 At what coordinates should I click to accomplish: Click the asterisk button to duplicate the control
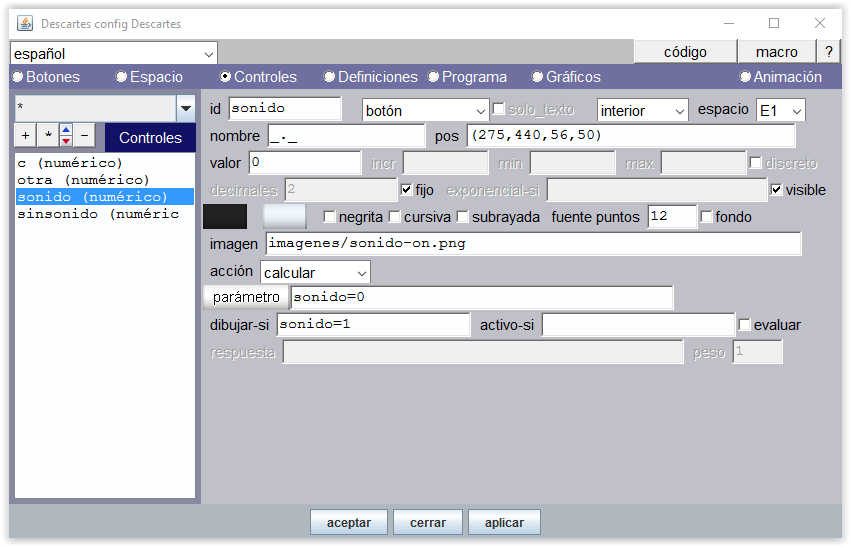[46, 135]
